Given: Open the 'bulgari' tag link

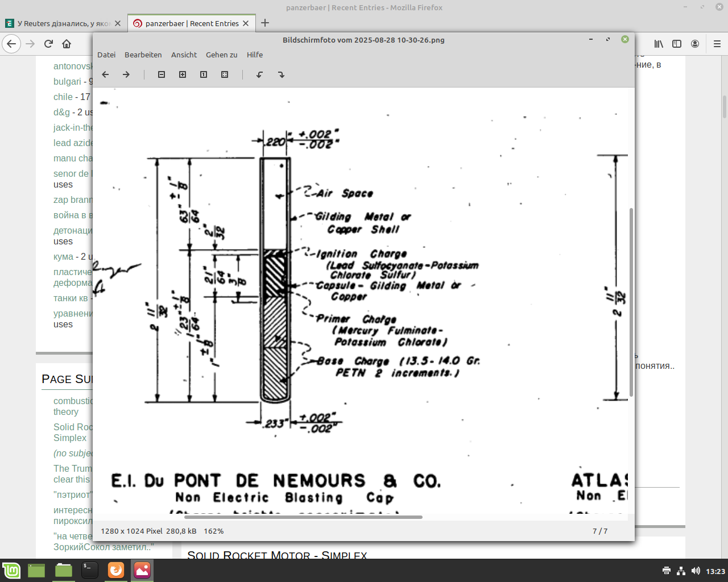Looking at the screenshot, I should pyautogui.click(x=67, y=81).
